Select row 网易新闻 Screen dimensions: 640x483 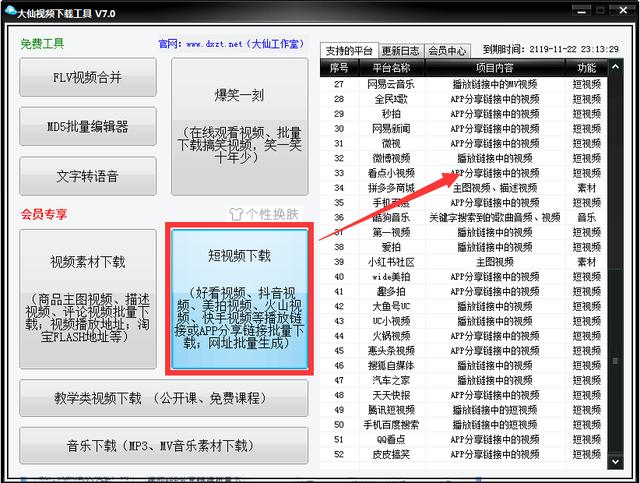[x=463, y=129]
